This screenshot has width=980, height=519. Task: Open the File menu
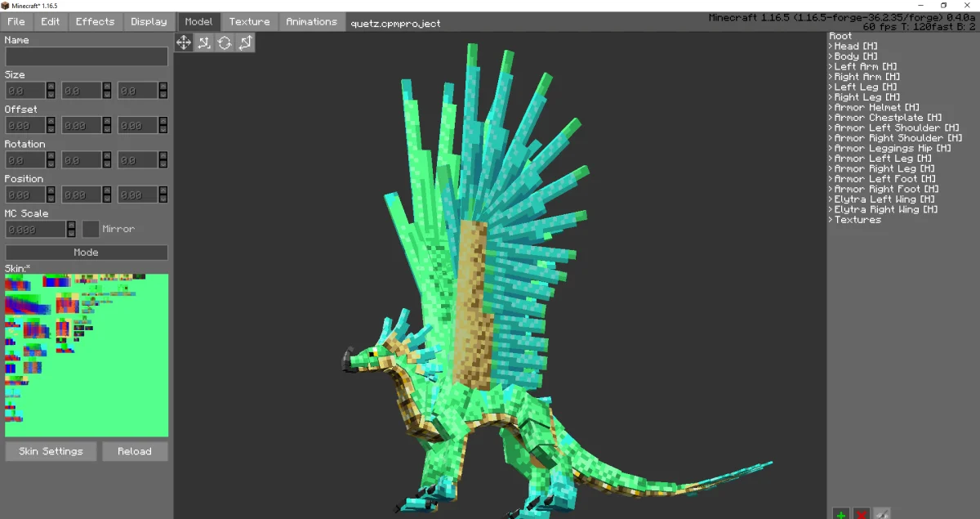pos(16,22)
